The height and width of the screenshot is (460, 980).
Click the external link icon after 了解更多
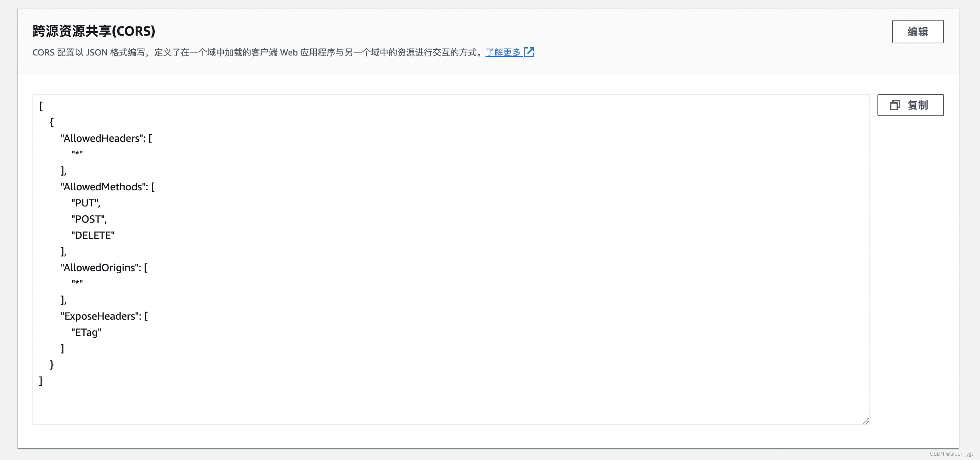[x=529, y=52]
